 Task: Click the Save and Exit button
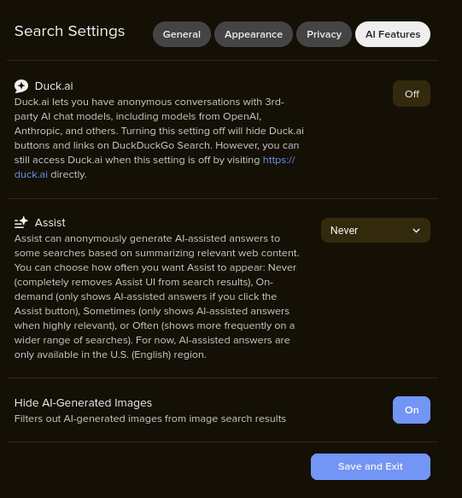click(x=370, y=467)
